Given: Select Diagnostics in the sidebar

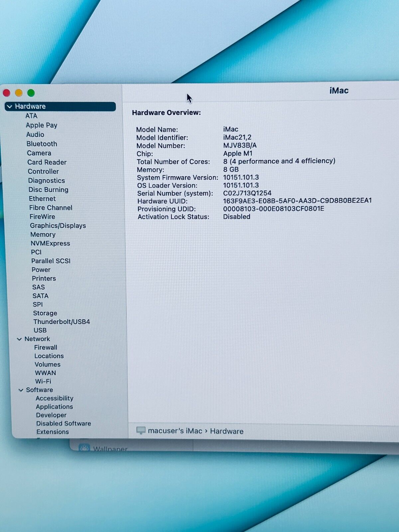Looking at the screenshot, I should [47, 181].
